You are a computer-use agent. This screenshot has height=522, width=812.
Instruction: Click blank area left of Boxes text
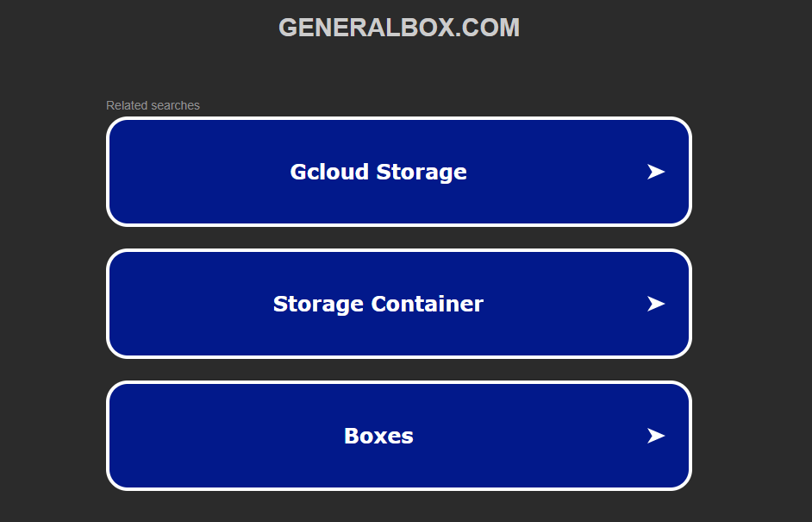tap(224, 436)
